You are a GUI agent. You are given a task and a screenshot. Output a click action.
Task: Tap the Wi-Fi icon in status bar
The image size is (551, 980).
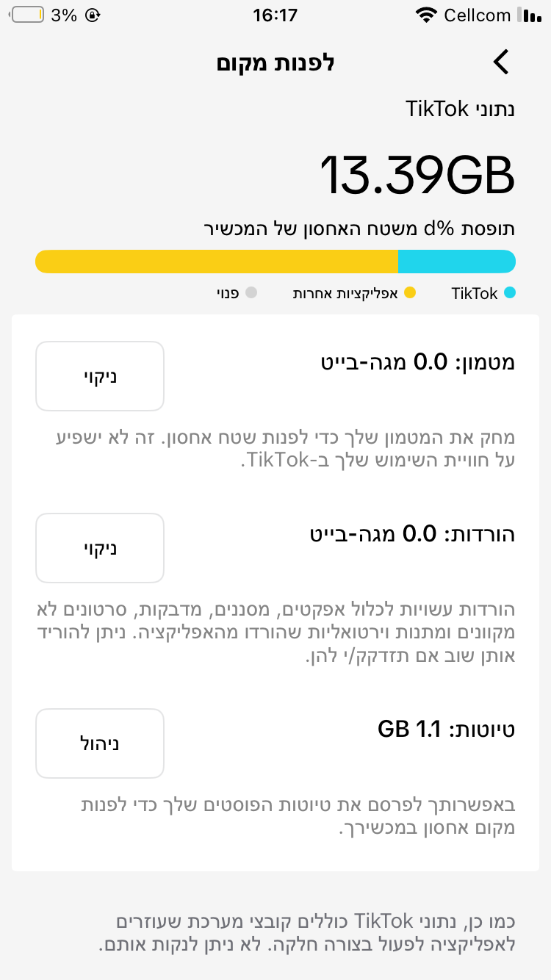(x=425, y=15)
